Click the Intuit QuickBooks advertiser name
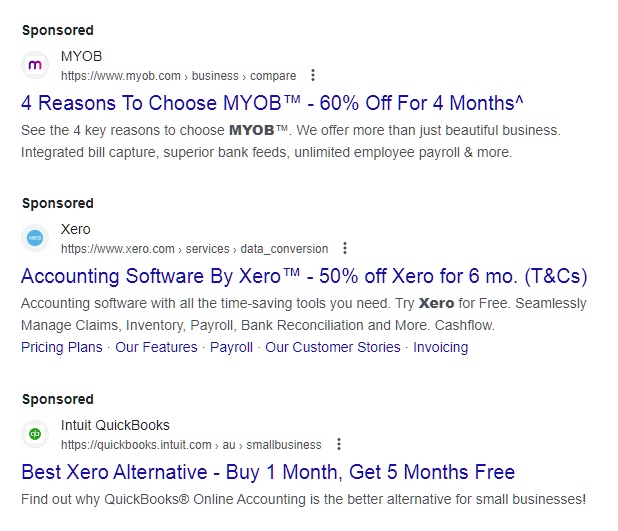The height and width of the screenshot is (531, 618). (x=115, y=425)
